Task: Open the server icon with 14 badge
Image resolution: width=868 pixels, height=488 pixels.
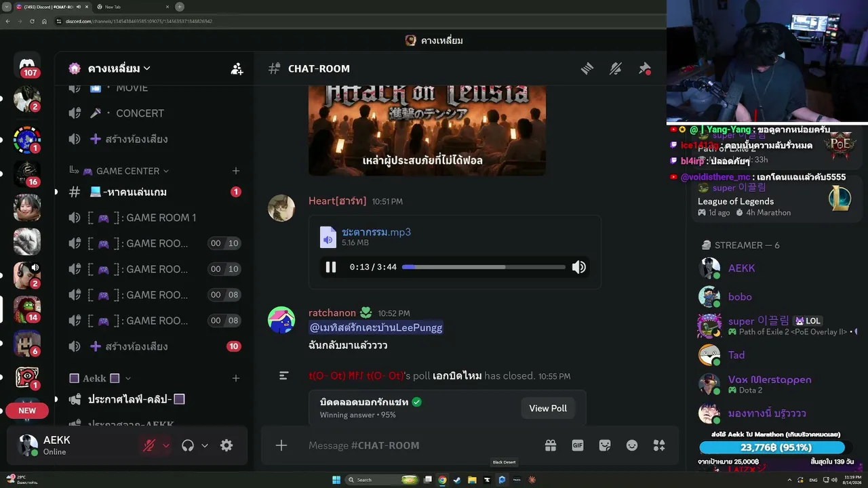Action: [27, 309]
